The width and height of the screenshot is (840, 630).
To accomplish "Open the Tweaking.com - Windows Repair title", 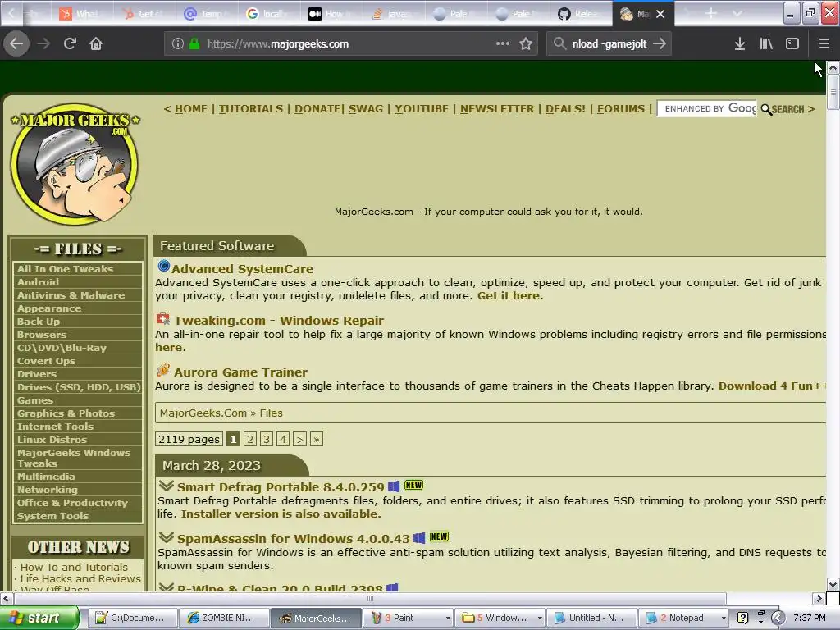I will (x=279, y=321).
